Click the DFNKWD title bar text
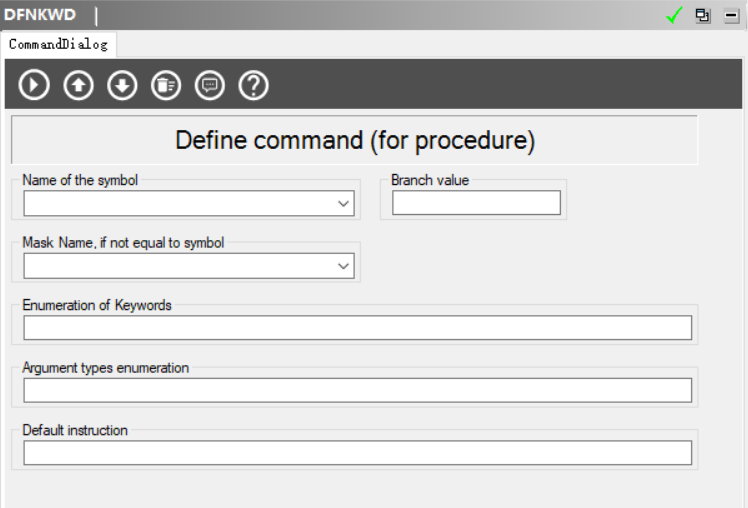 [x=40, y=14]
